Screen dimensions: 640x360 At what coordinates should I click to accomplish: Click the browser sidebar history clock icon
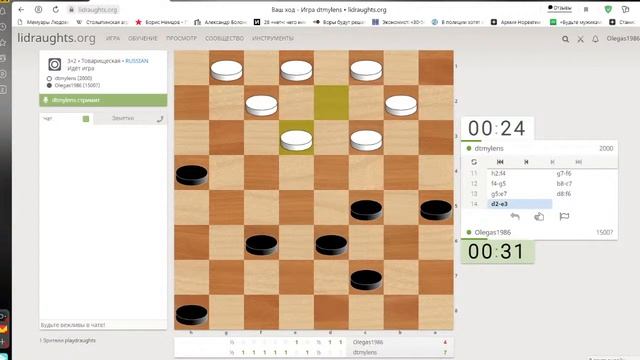click(x=3, y=27)
